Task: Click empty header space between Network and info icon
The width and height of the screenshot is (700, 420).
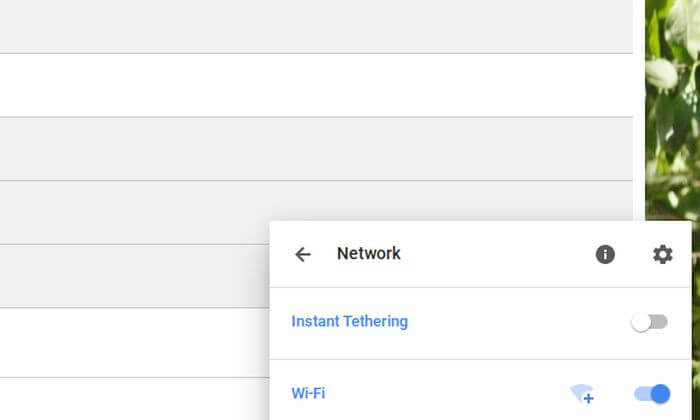Action: [500, 254]
